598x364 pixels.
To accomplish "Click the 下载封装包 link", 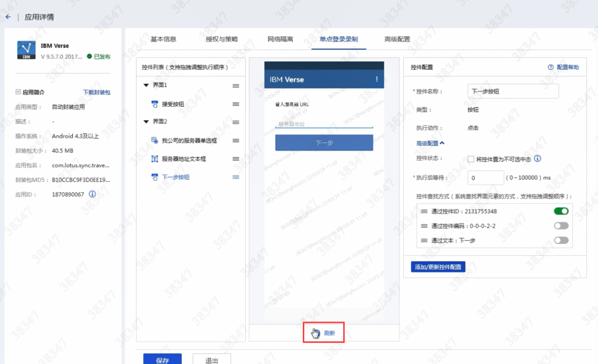I will (x=97, y=92).
